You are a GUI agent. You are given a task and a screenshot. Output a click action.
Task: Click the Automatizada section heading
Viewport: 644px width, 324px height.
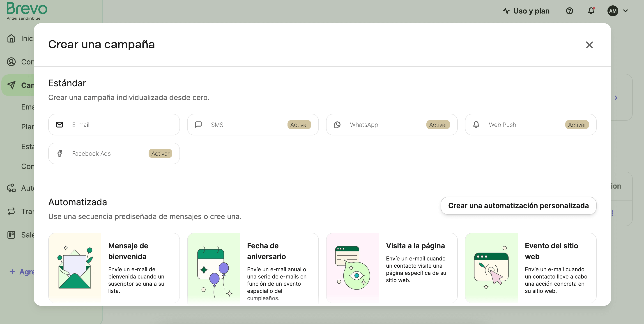(78, 202)
